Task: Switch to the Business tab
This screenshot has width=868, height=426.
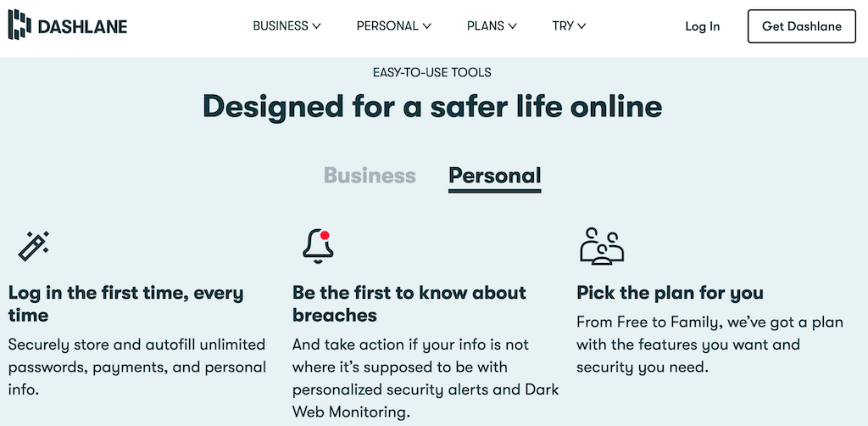Action: point(370,176)
